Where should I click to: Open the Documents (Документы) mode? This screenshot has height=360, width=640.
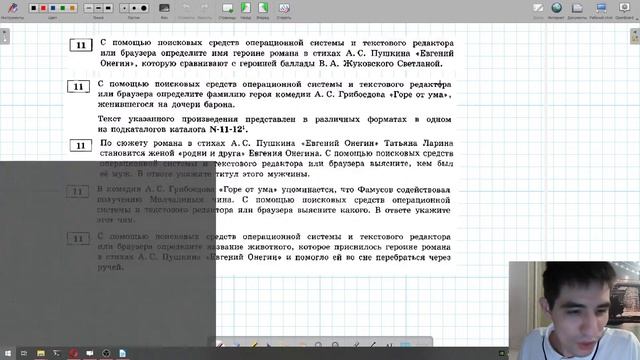pos(577,9)
